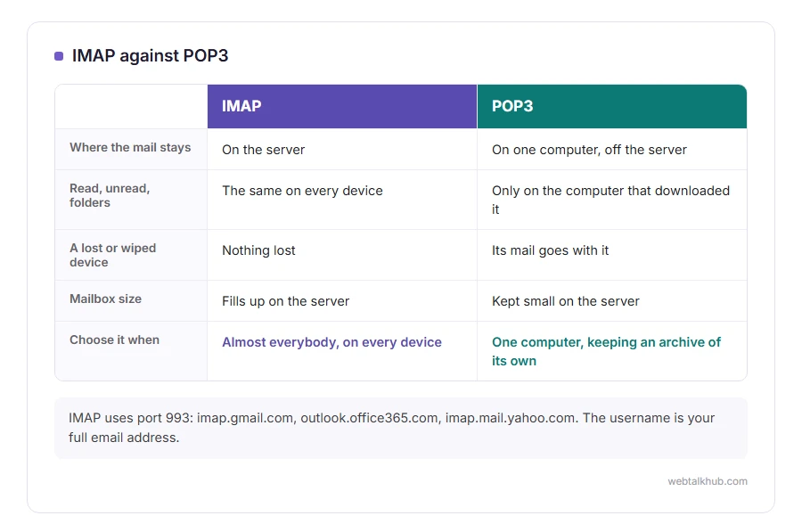The height and width of the screenshot is (532, 802).
Task: Select the POP3 column header
Action: point(611,106)
